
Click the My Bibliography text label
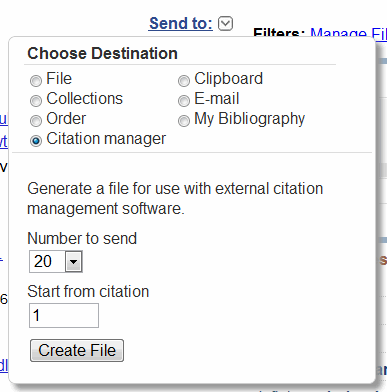[250, 119]
